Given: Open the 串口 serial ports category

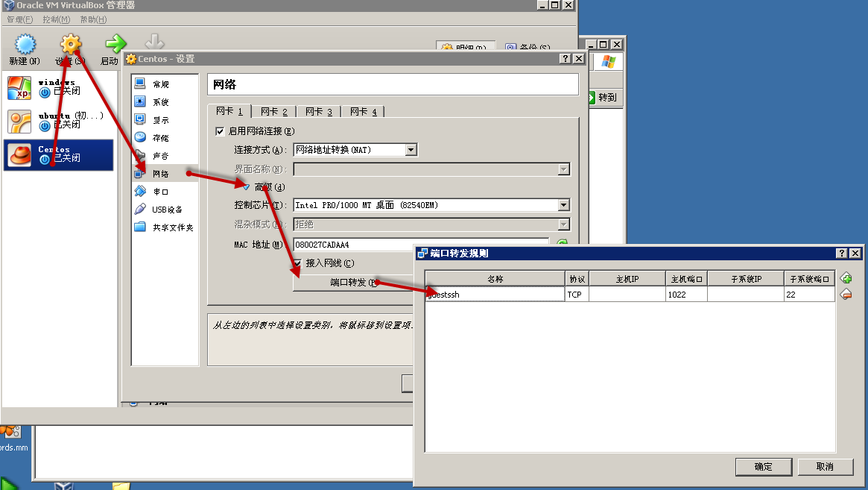Looking at the screenshot, I should [165, 191].
